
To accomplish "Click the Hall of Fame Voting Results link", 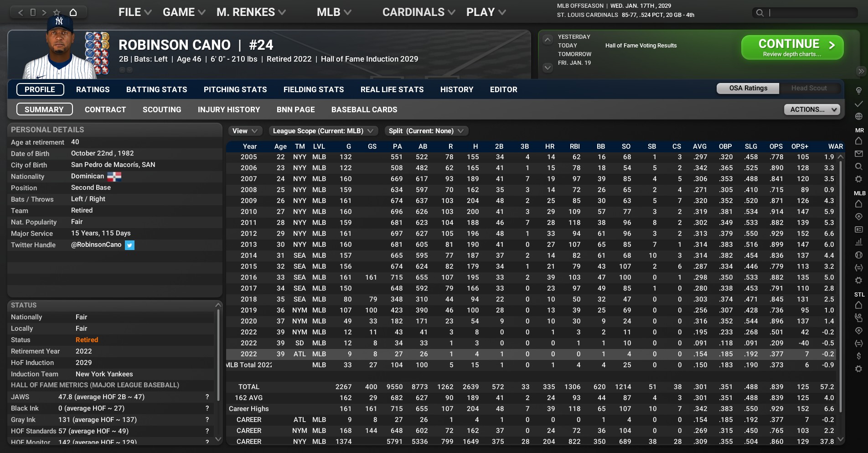I will pyautogui.click(x=641, y=46).
